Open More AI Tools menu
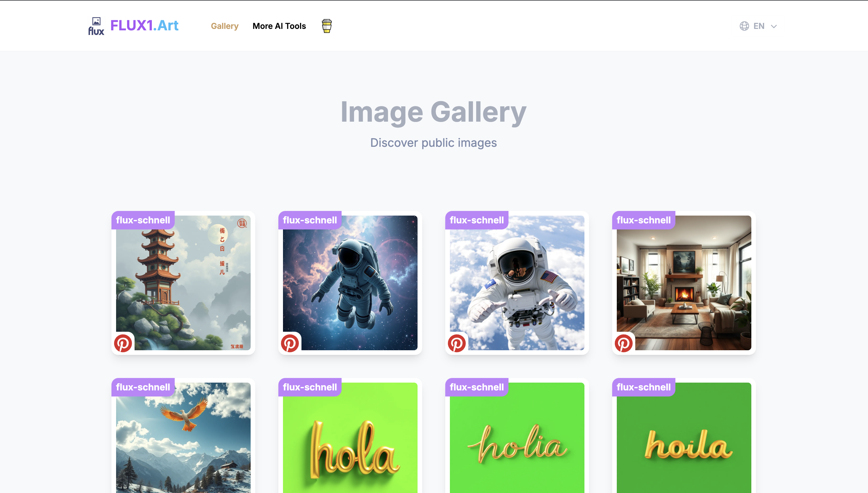The width and height of the screenshot is (868, 493). pos(279,26)
